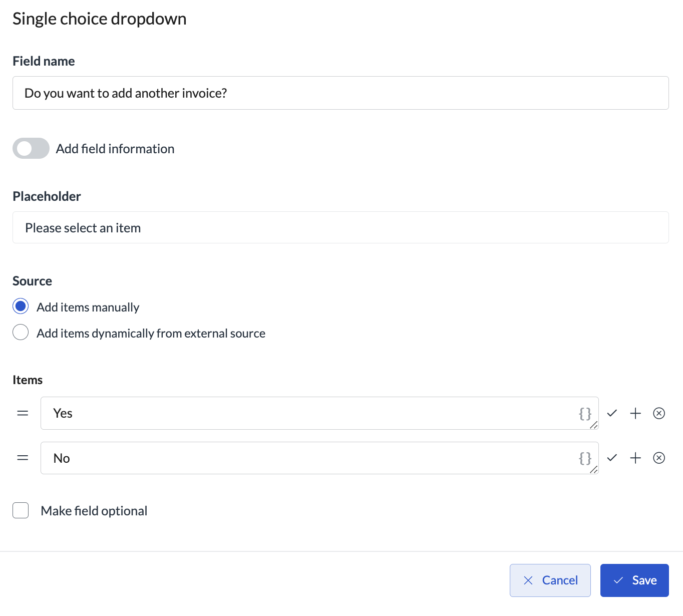Delete the No item
Viewport: 683px width, 616px height.
[659, 458]
